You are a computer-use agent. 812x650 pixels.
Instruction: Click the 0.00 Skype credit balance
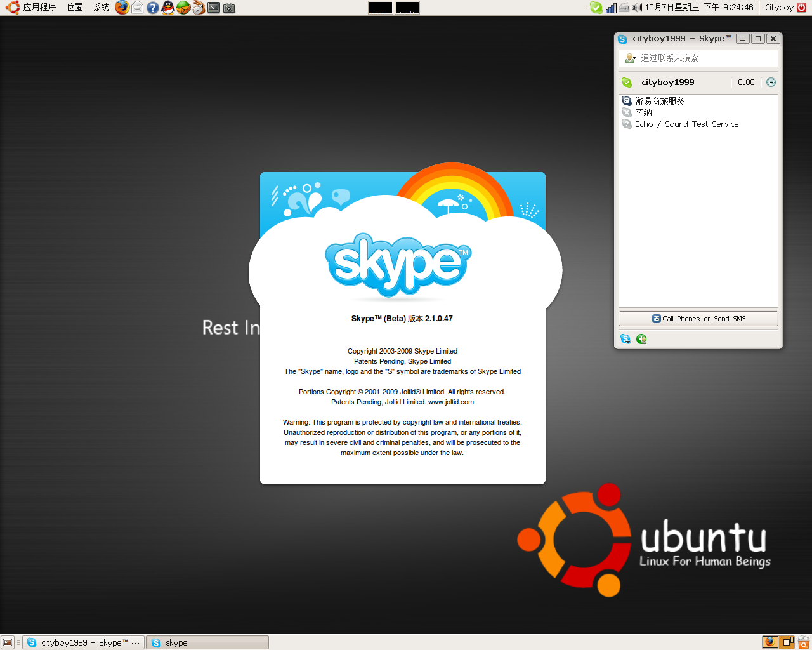pos(746,83)
